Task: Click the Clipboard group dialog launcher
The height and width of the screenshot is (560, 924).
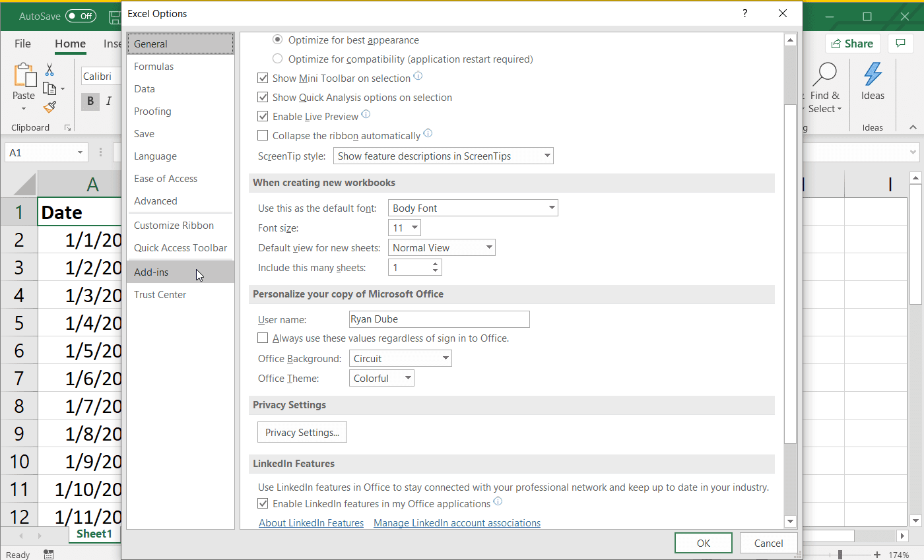Action: 67,127
